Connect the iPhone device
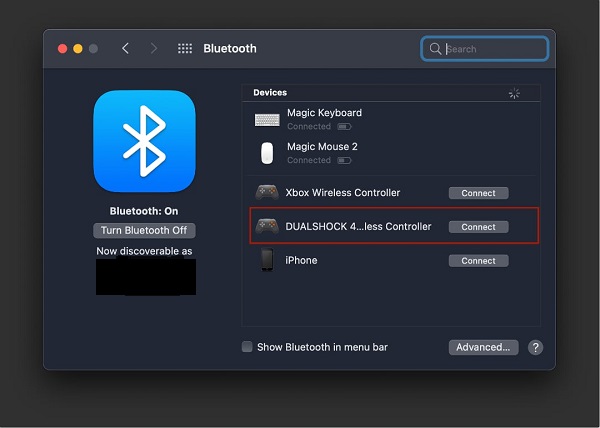This screenshot has height=428, width=600. pos(478,260)
